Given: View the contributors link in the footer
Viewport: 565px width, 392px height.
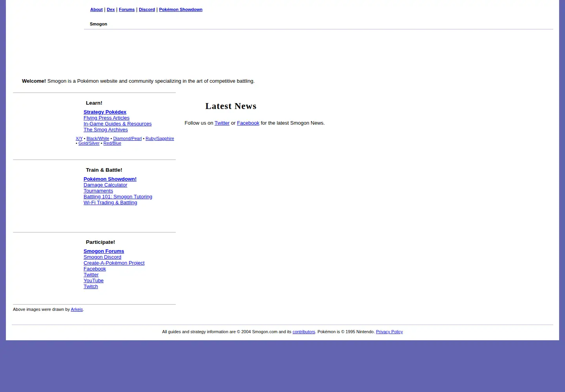Looking at the screenshot, I should click(304, 332).
